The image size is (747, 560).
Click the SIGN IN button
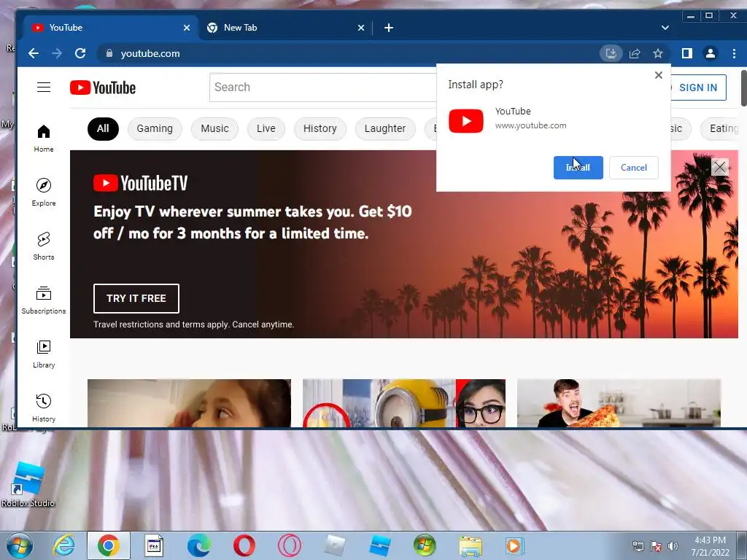(x=698, y=87)
